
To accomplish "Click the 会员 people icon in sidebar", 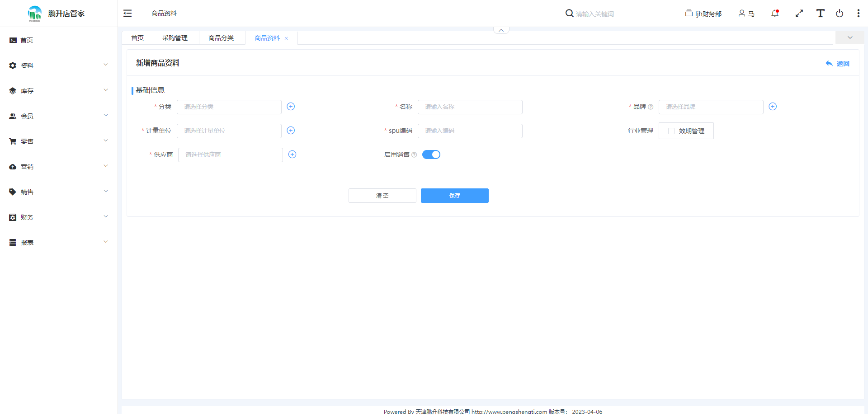I will coord(13,116).
